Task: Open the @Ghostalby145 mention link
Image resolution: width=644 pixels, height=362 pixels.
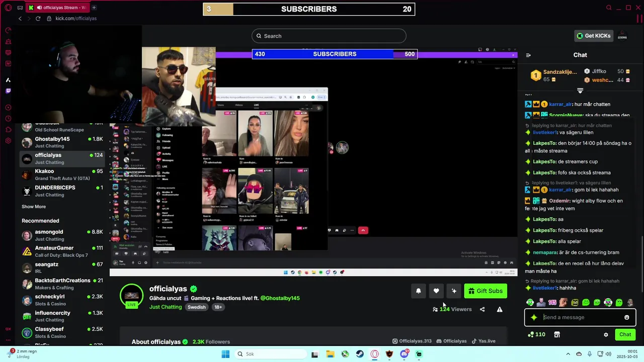Action: (x=280, y=298)
